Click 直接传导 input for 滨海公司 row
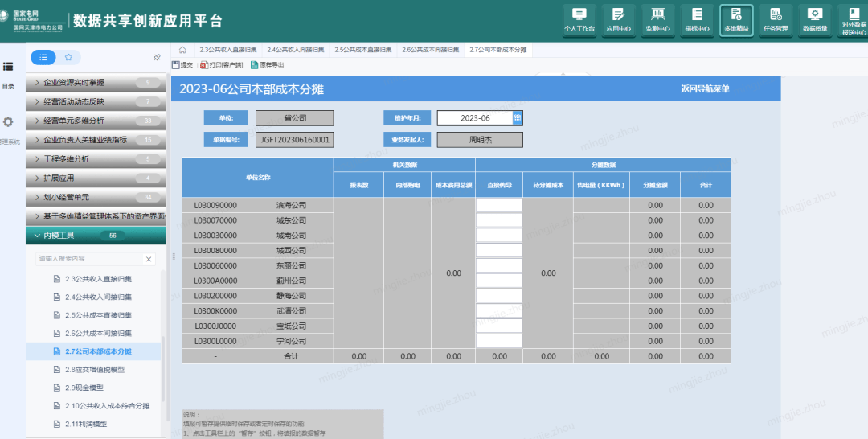The width and height of the screenshot is (868, 439). pos(499,205)
